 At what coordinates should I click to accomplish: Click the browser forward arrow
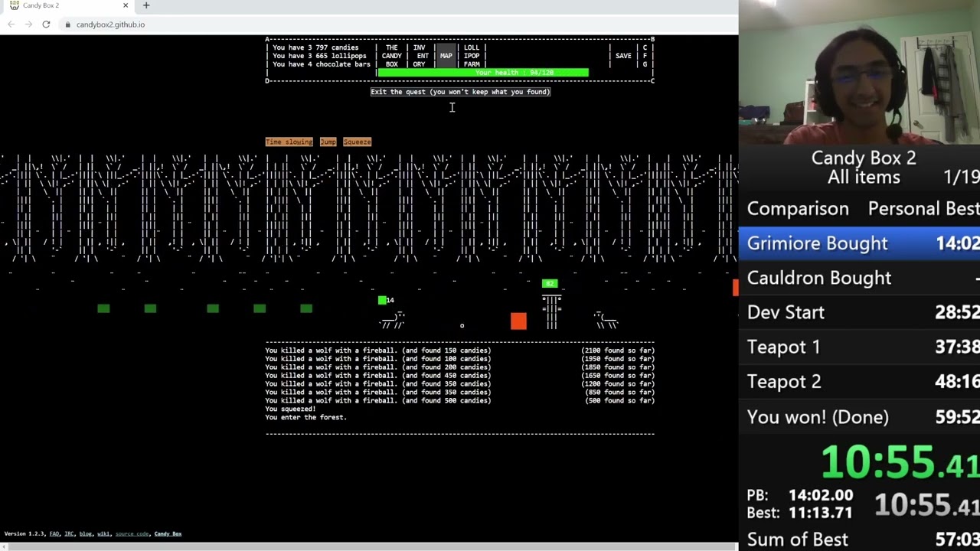pyautogui.click(x=28, y=24)
